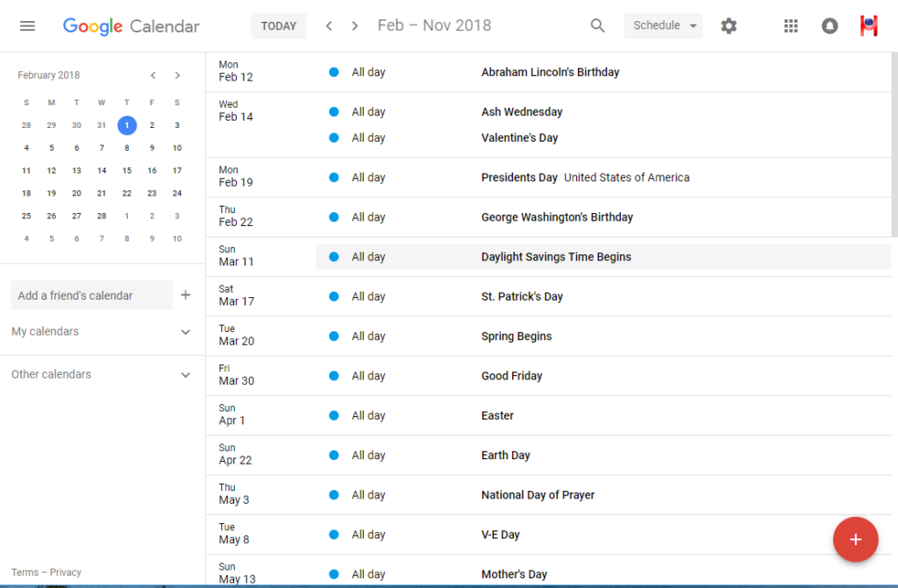The width and height of the screenshot is (898, 588).
Task: Open the account profile avatar
Action: pos(869,25)
